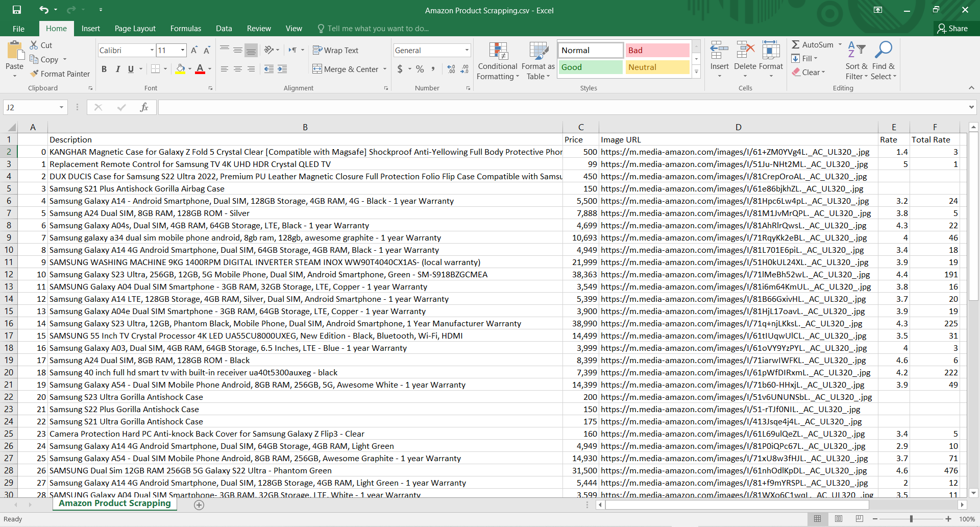Viewport: 980px width, 527px height.
Task: Select column B header
Action: [305, 127]
